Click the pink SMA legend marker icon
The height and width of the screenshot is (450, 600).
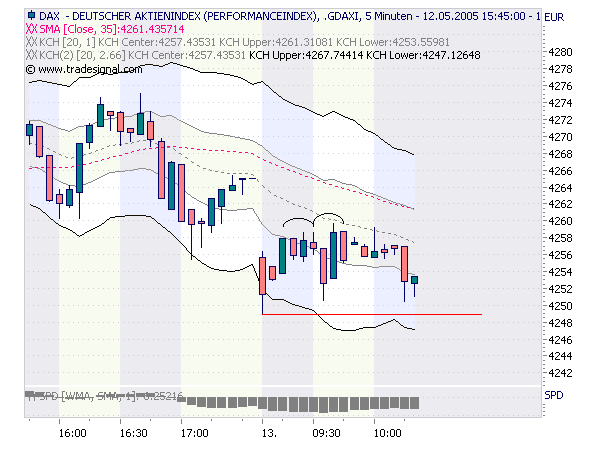[x=31, y=29]
